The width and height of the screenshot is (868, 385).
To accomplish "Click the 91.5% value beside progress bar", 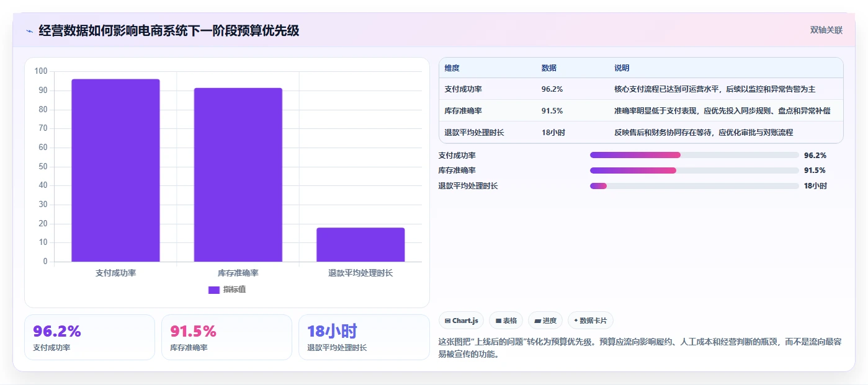I will click(815, 170).
